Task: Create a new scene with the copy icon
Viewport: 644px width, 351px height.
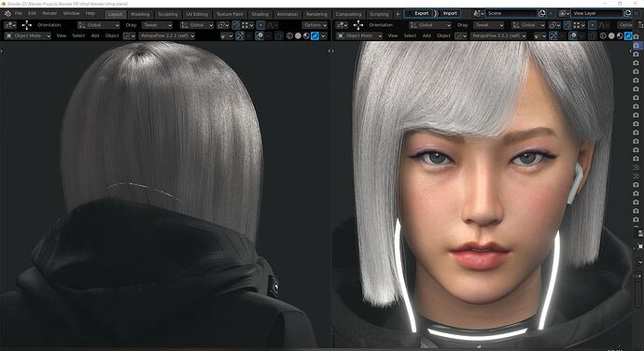Action: (x=541, y=13)
